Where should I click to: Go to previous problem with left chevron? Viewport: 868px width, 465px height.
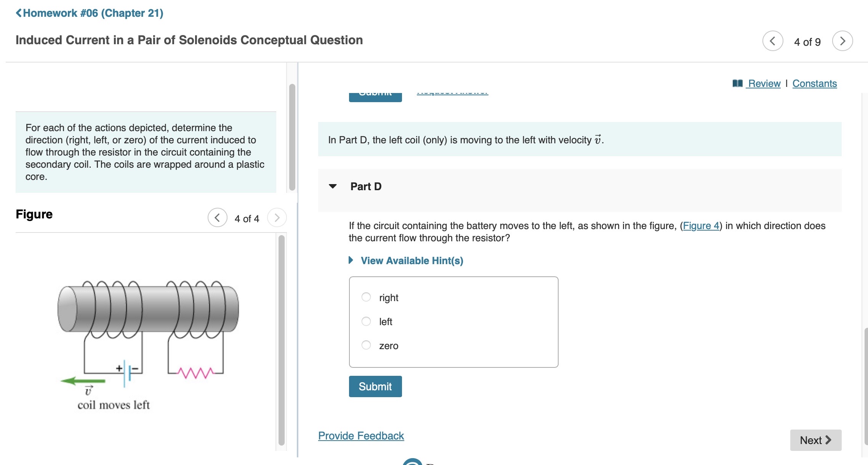click(x=774, y=41)
